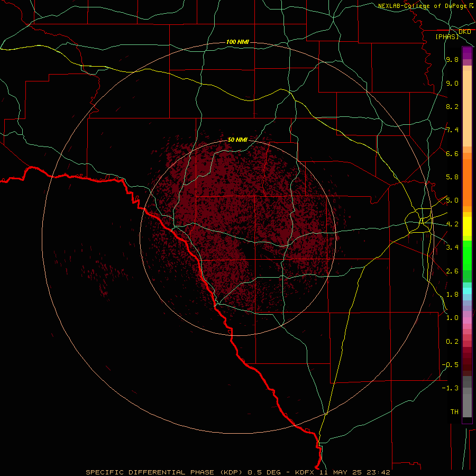Click the 100 NMI range ring label

pyautogui.click(x=237, y=42)
